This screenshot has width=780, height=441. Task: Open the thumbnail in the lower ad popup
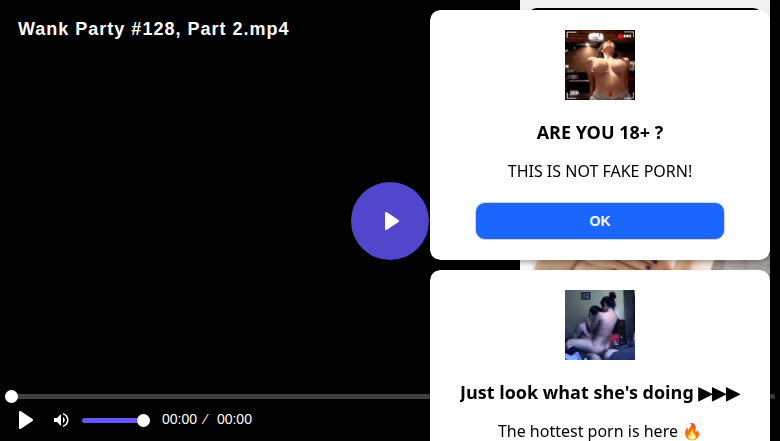pyautogui.click(x=600, y=325)
